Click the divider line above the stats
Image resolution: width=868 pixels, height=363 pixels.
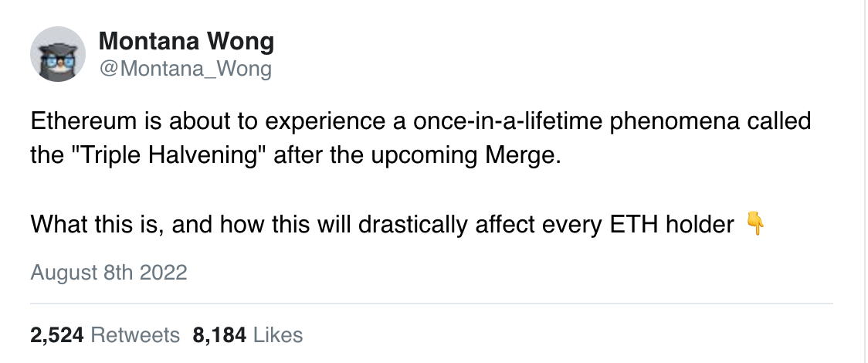(x=431, y=304)
